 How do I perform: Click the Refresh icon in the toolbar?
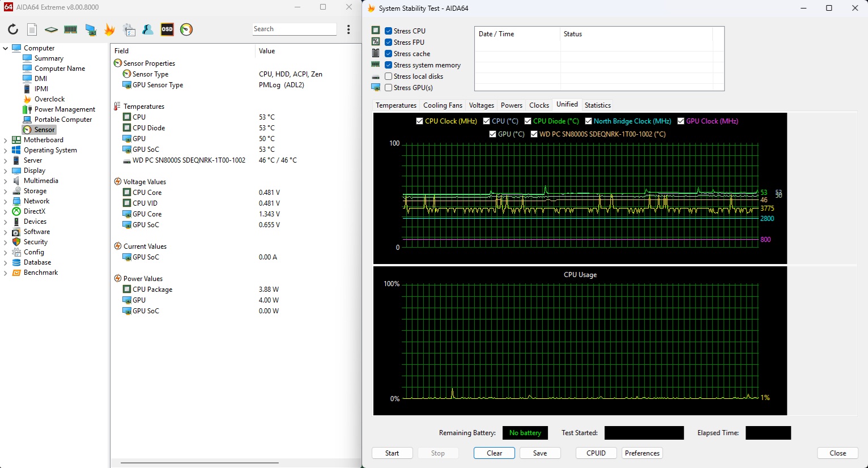tap(12, 29)
